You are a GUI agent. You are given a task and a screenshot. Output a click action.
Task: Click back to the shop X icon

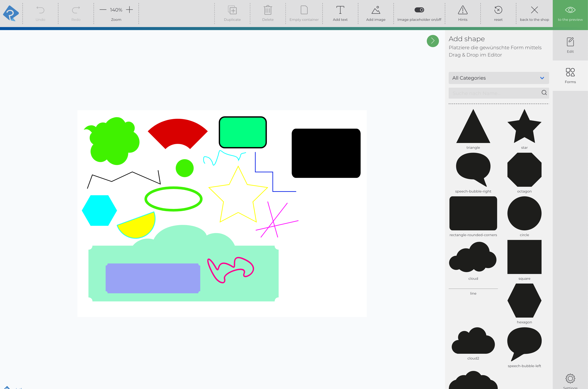tap(534, 10)
